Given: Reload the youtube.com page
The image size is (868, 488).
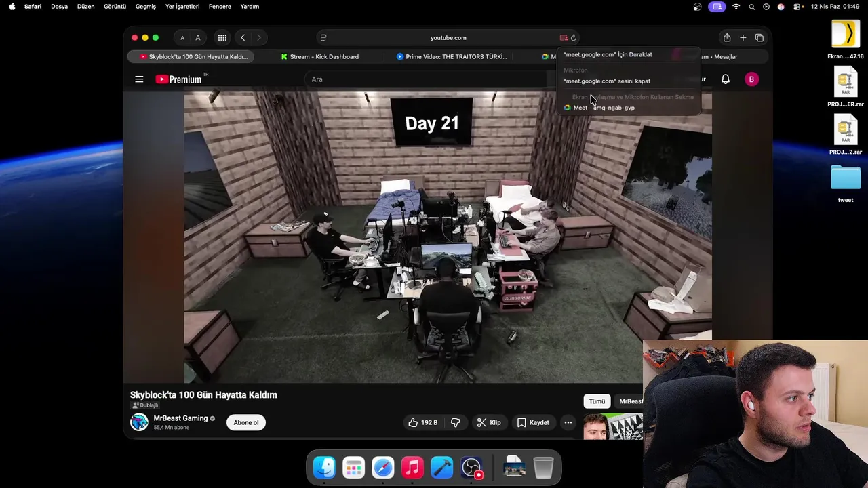Looking at the screenshot, I should click(x=574, y=38).
